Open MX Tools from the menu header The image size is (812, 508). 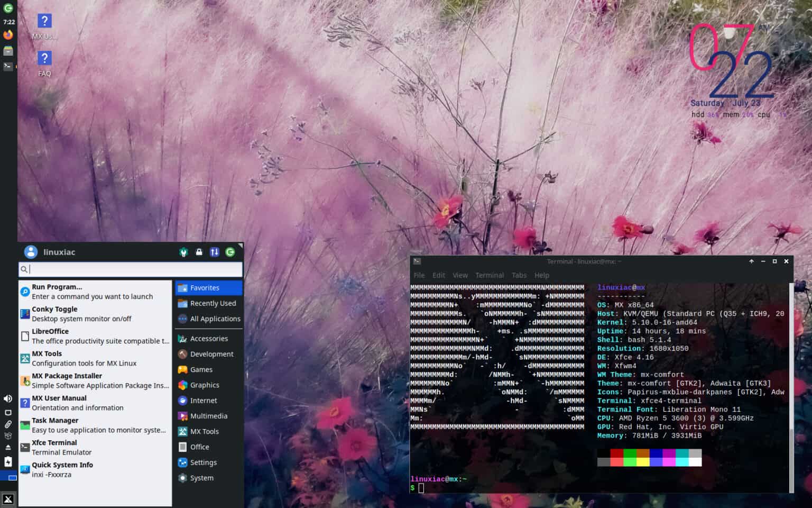click(183, 252)
